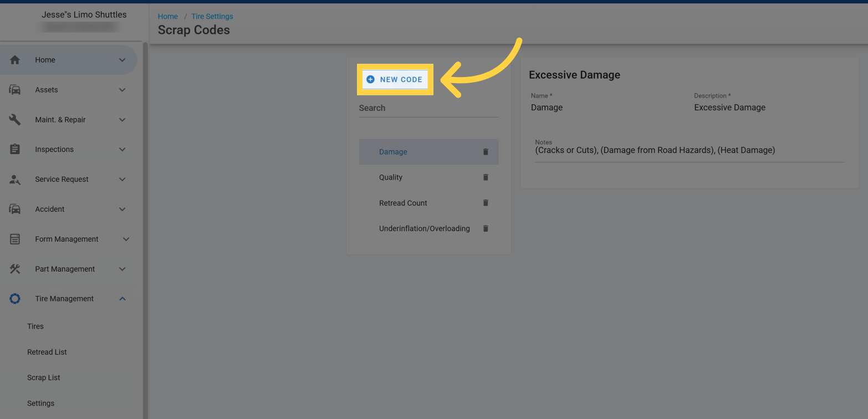Screen dimensions: 868x419
Task: Click the Search scrap codes field
Action: click(428, 109)
